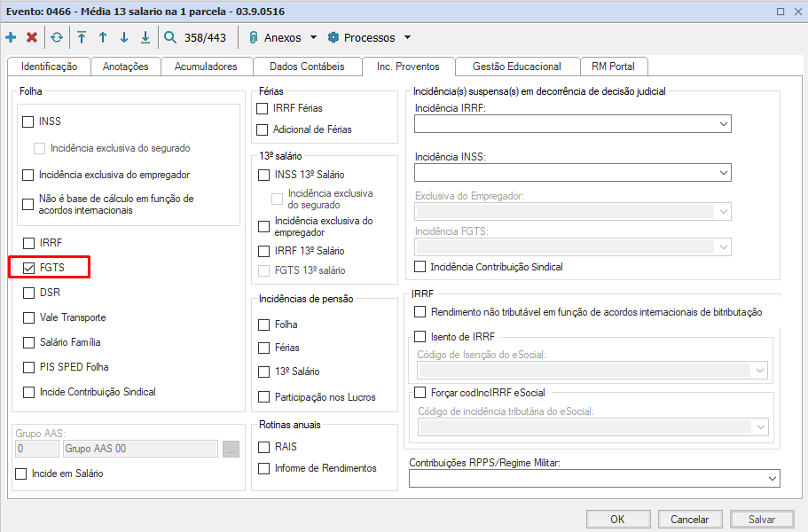Tick the RAIS checkbox

coord(263,447)
